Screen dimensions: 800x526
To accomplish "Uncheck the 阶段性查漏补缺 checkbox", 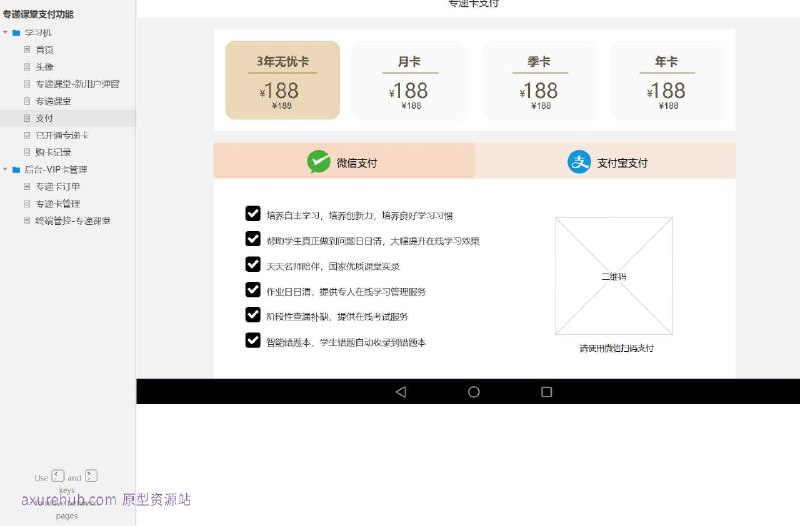I will 253,315.
